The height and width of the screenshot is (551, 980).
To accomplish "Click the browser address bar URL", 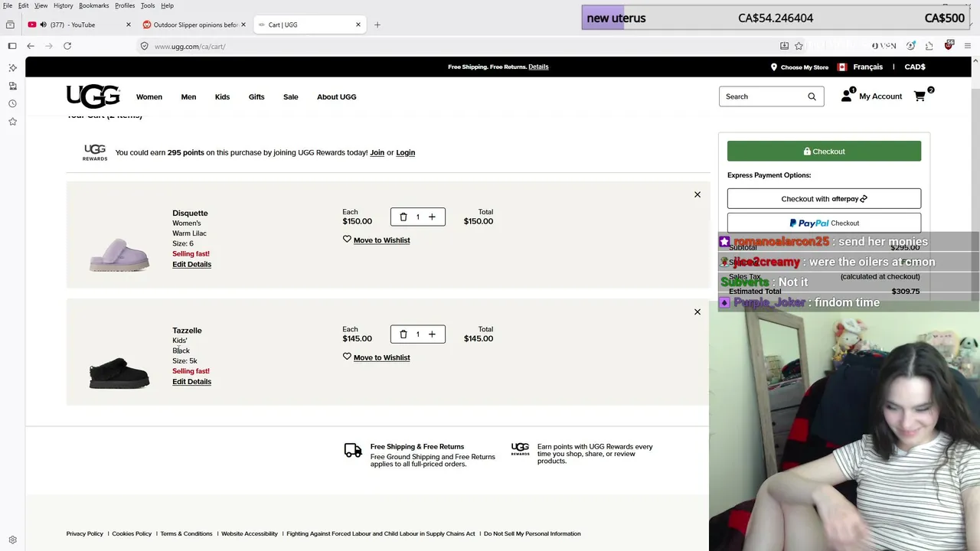I will point(190,47).
